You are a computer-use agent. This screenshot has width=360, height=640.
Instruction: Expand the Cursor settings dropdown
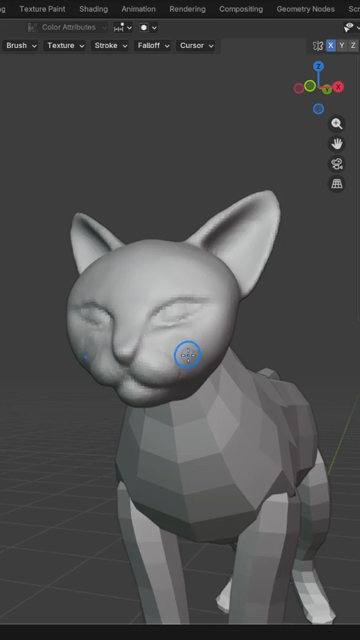click(x=196, y=45)
